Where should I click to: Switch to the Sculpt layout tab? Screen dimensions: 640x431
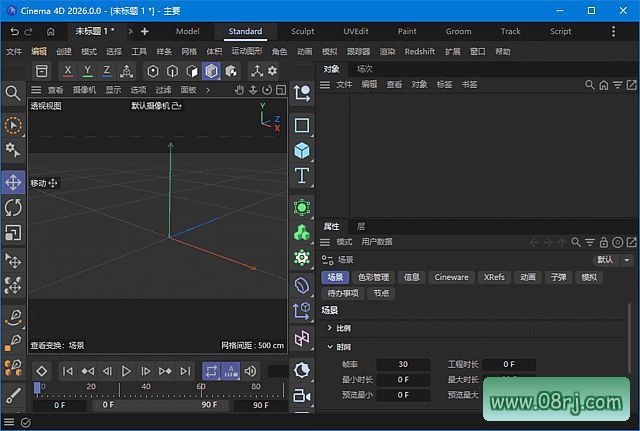click(303, 31)
